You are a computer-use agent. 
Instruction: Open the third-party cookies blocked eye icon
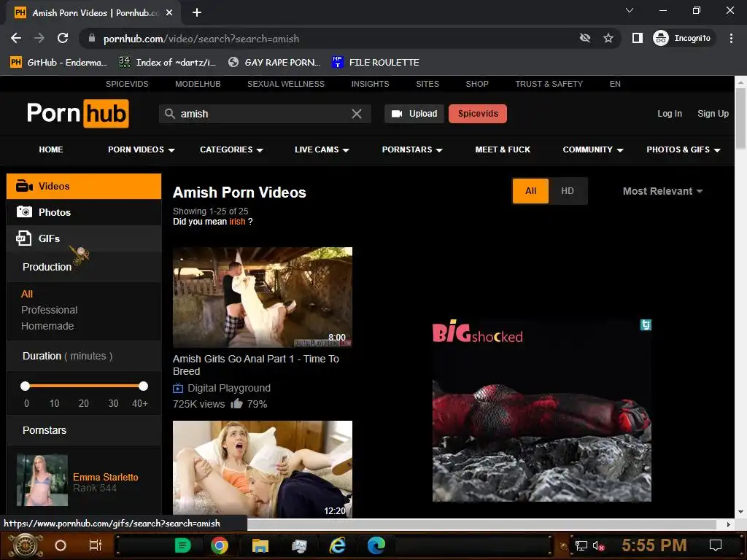pyautogui.click(x=585, y=38)
